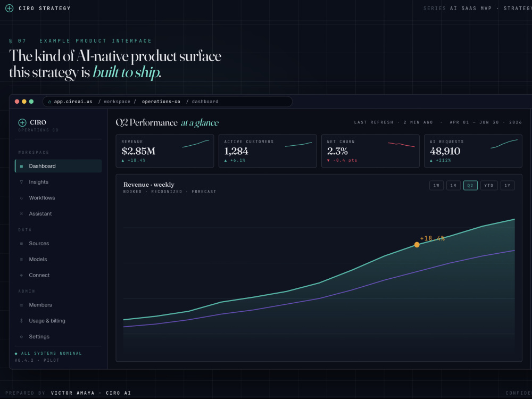Click the app.ciroai.us address bar
532x399 pixels.
pos(168,102)
